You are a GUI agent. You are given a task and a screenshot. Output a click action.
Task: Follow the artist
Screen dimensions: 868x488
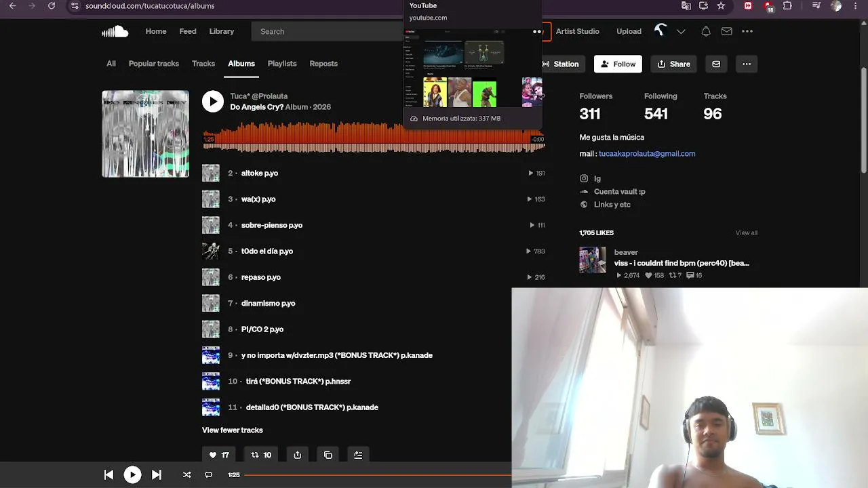pyautogui.click(x=618, y=64)
